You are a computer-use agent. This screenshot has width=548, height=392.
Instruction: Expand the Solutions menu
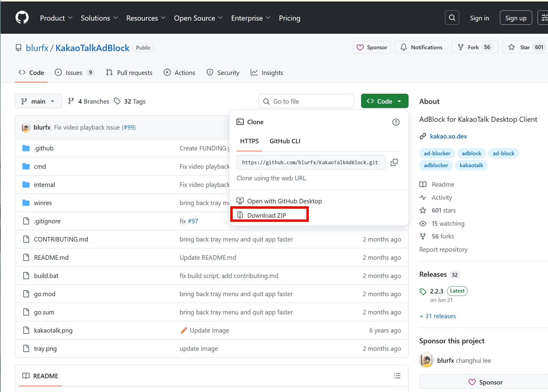(x=99, y=18)
